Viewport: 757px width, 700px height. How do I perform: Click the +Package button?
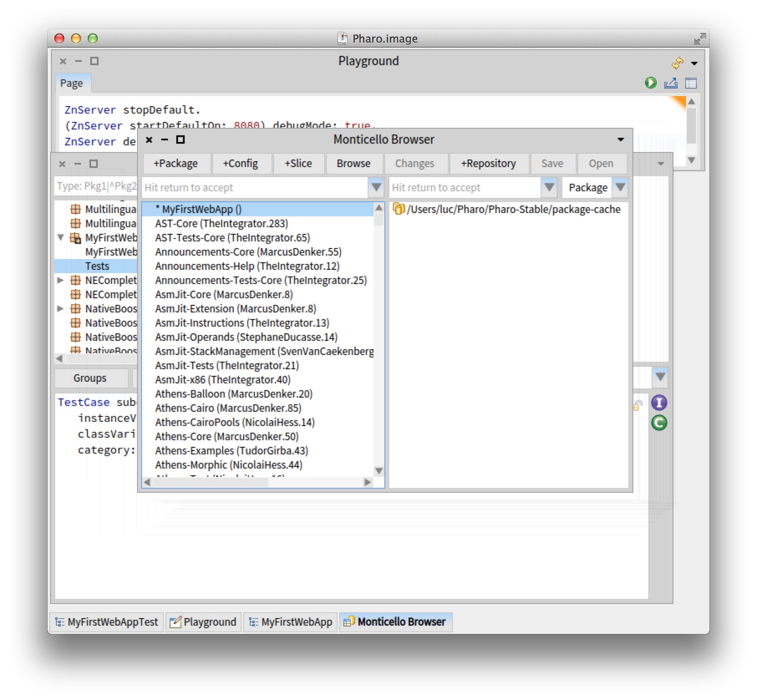pyautogui.click(x=175, y=163)
